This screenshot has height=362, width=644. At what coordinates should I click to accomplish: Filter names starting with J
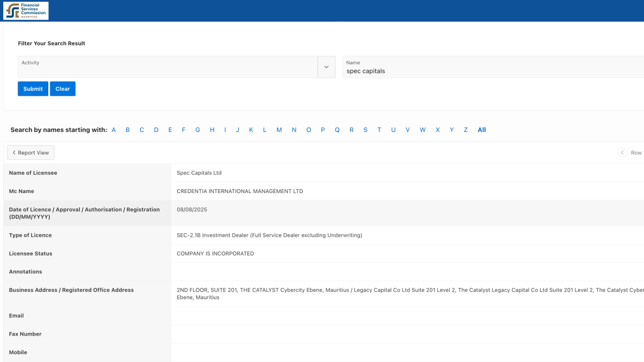(237, 130)
